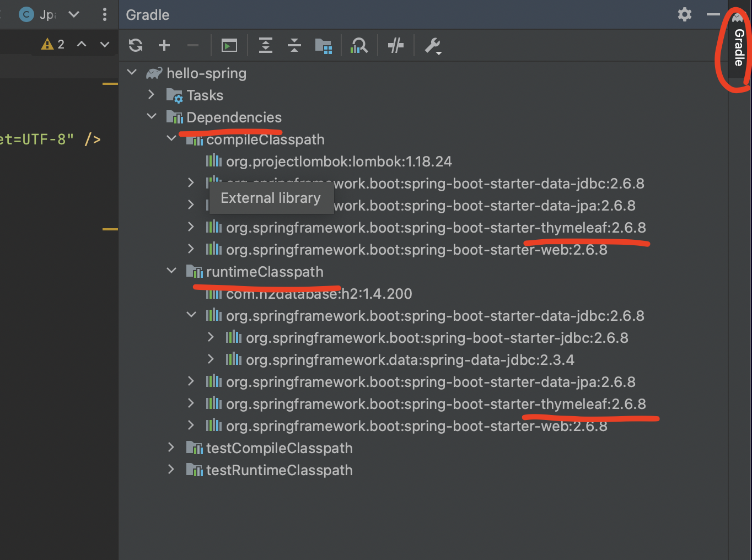Viewport: 752px width, 560px height.
Task: Expand the testCompileClasspath node
Action: (x=171, y=447)
